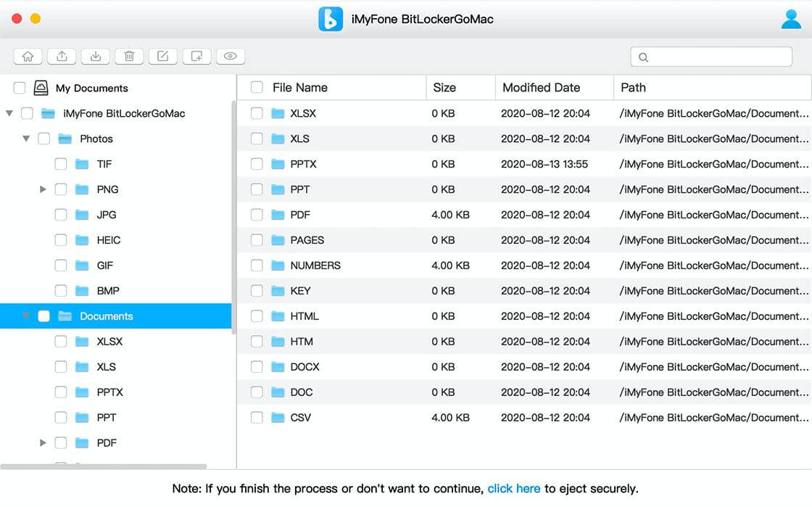Image resolution: width=812 pixels, height=507 pixels.
Task: Select the XLS folder in the sidebar tree
Action: 106,367
